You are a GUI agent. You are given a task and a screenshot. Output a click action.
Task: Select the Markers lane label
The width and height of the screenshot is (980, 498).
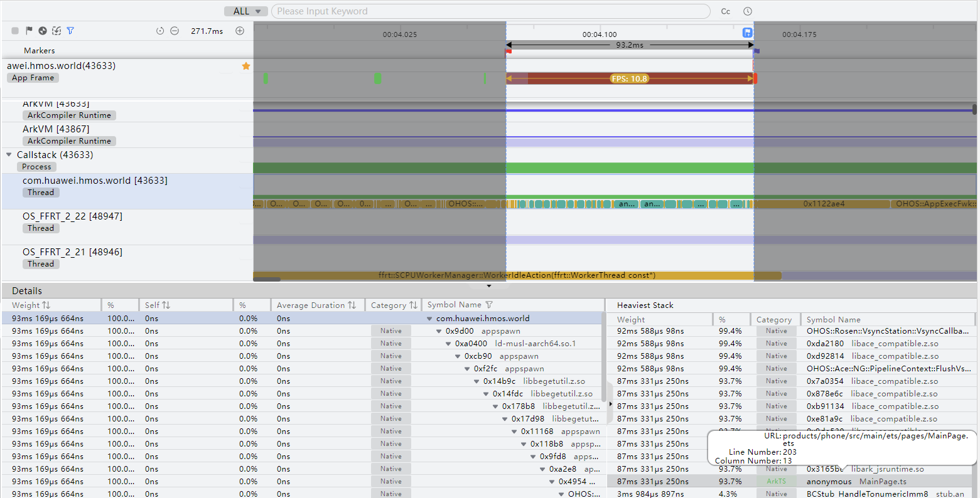40,51
